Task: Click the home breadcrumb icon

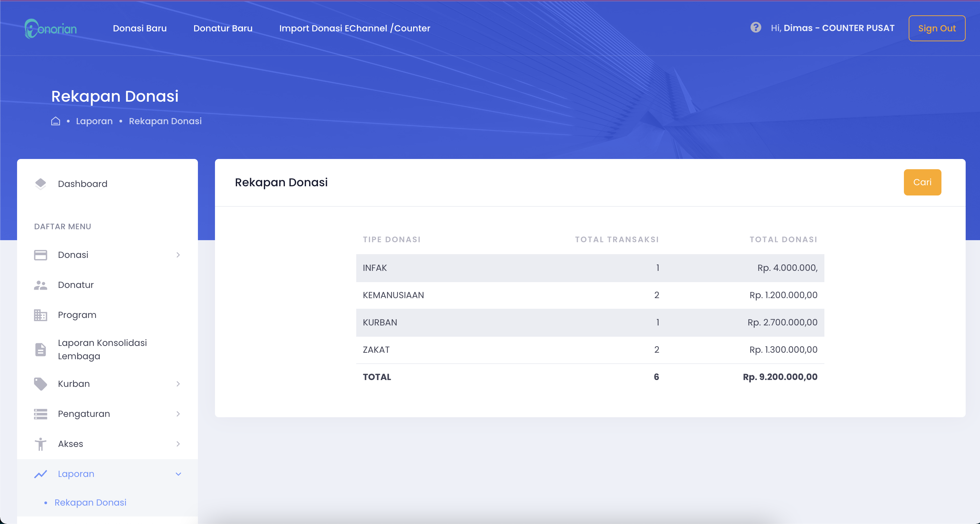Action: pyautogui.click(x=56, y=121)
